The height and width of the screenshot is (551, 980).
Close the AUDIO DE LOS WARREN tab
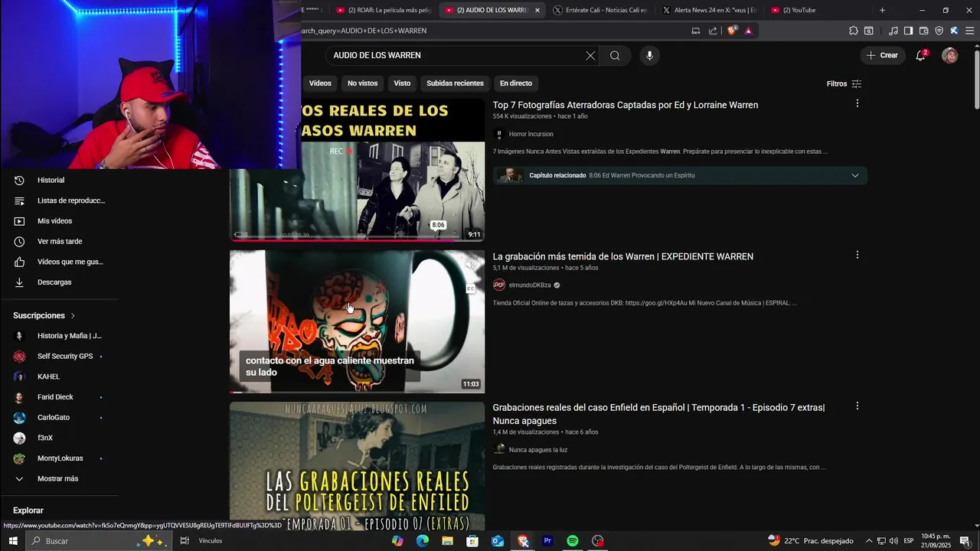coord(537,10)
